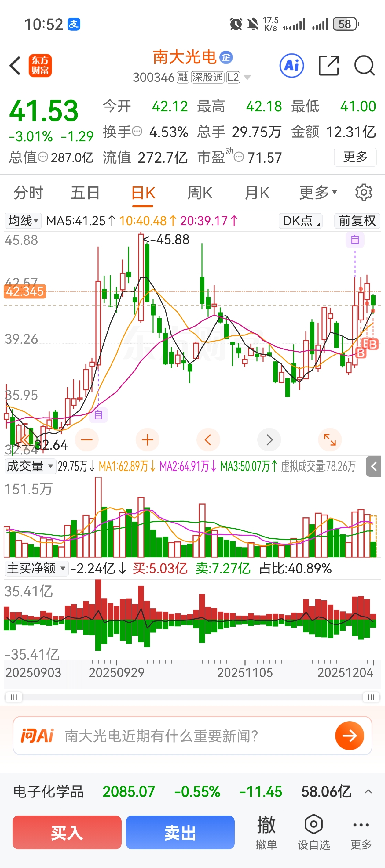Toggle 前复权 price adjustment
This screenshot has width=385, height=868.
[357, 221]
